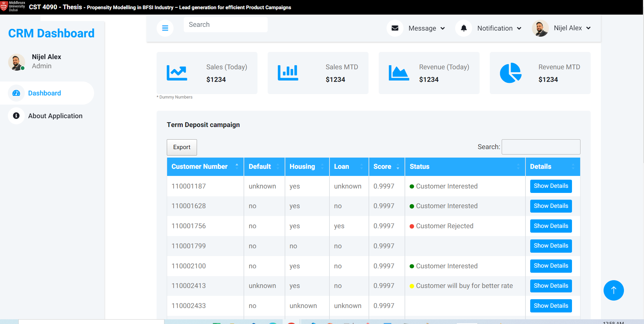Open the Dashboard sidebar menu item

coord(44,93)
